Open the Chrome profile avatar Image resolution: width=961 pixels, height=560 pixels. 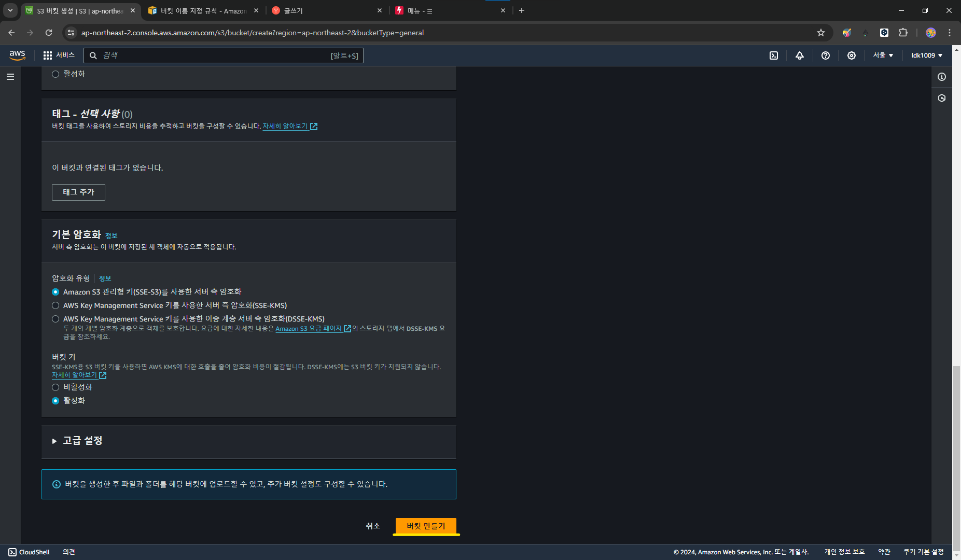pos(931,33)
